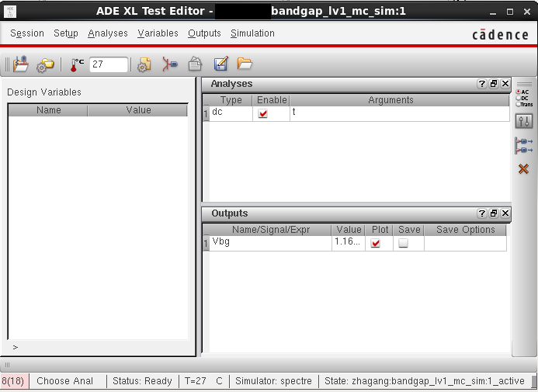Click the Save Options column header
Viewport: 538px width, 392px height.
tap(465, 230)
